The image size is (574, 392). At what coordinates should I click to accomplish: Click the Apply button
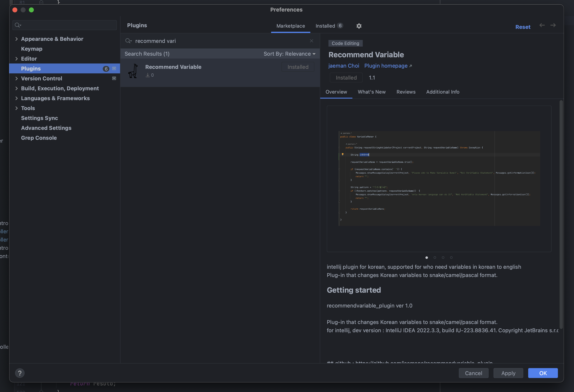click(508, 373)
